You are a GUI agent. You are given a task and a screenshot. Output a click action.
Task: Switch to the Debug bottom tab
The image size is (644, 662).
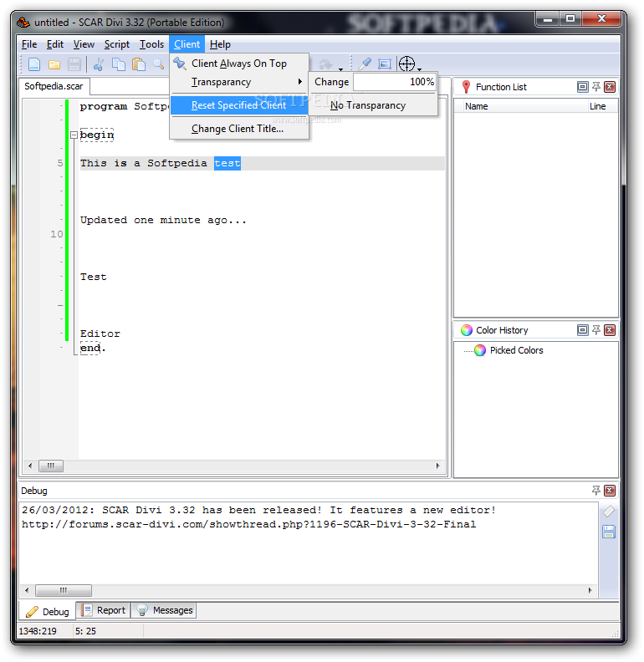point(48,612)
